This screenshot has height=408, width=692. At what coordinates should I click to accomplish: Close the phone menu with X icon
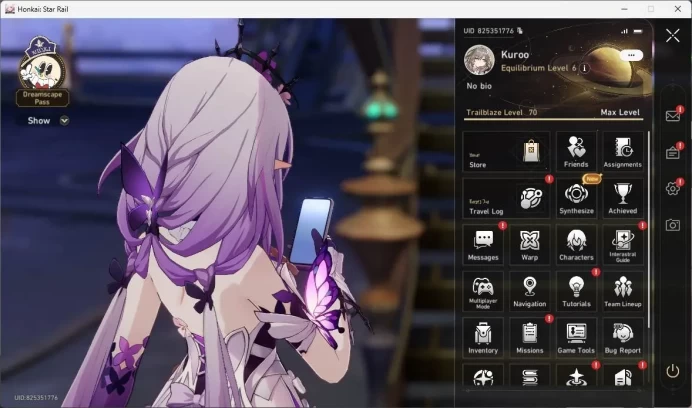pyautogui.click(x=673, y=35)
